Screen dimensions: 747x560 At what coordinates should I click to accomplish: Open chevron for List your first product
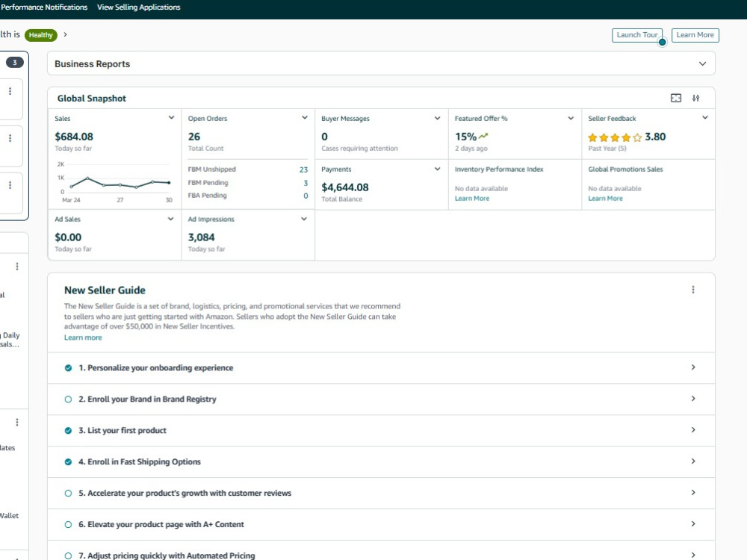[693, 430]
